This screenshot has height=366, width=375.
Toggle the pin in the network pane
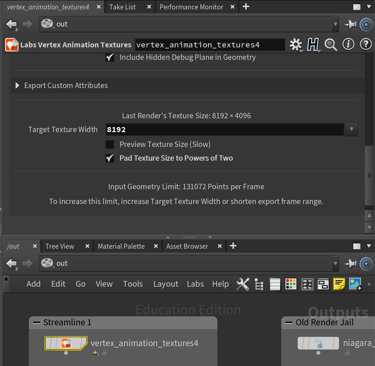[350, 264]
